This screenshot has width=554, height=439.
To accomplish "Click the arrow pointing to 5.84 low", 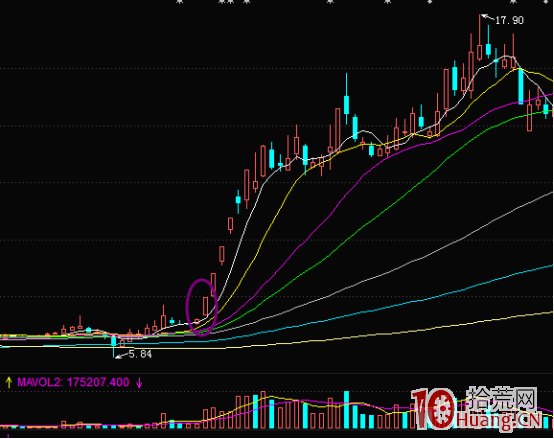I will point(122,356).
